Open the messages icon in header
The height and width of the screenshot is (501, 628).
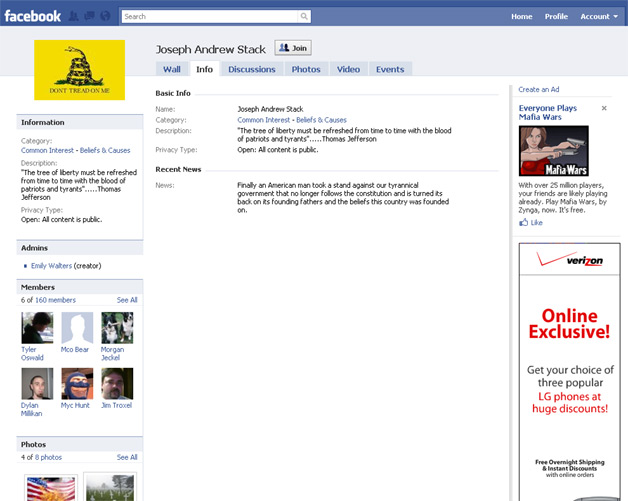89,16
